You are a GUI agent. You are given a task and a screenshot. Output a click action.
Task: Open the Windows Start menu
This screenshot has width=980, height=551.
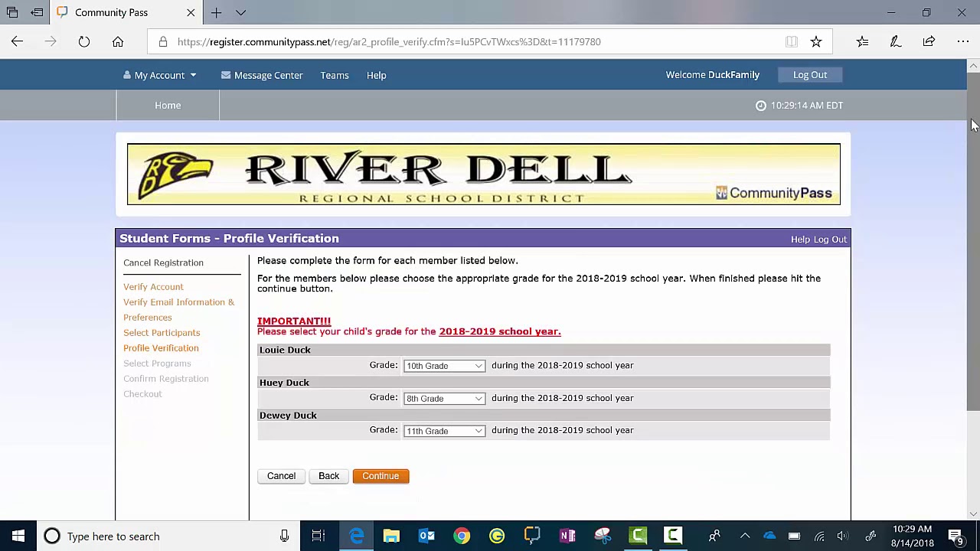(x=18, y=536)
